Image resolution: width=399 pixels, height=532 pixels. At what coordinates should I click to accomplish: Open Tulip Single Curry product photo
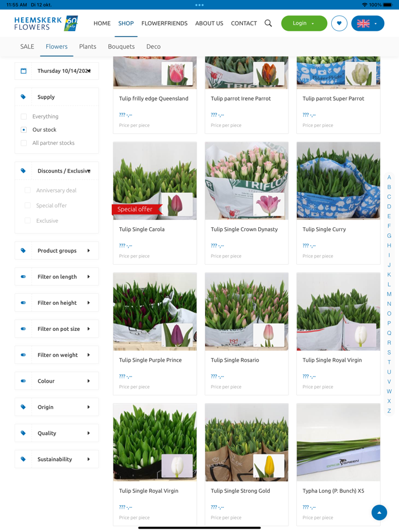point(338,181)
